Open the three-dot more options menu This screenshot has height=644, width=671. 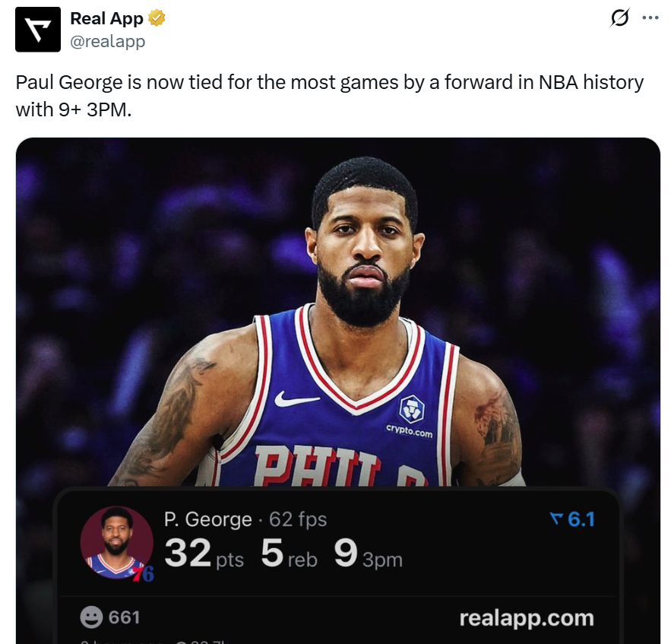tap(650, 17)
